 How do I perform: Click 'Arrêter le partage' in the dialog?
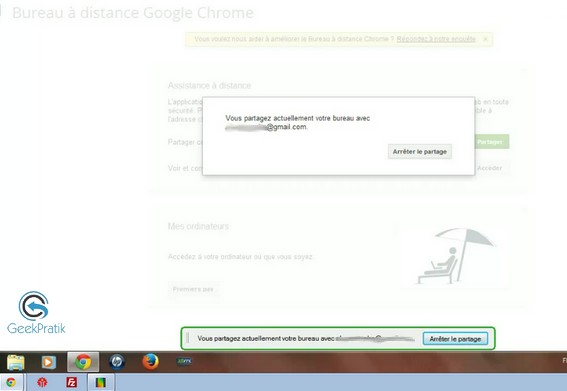coord(420,152)
